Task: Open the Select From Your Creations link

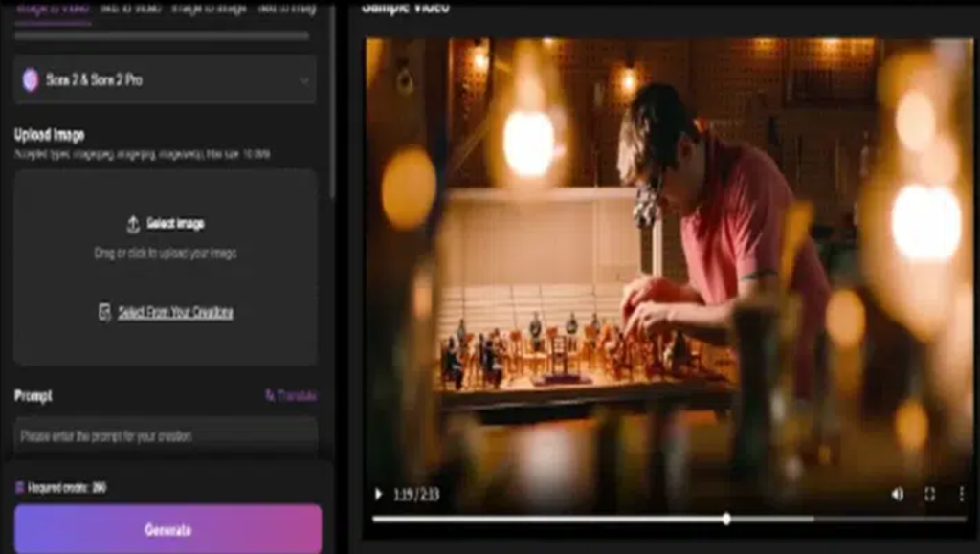Action: 167,312
